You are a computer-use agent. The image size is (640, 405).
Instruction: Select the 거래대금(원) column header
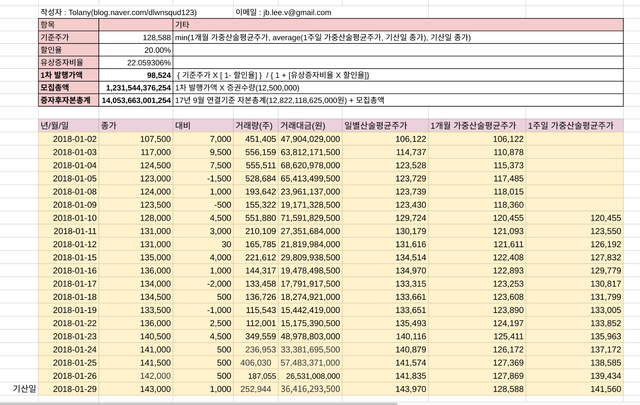pyautogui.click(x=310, y=126)
